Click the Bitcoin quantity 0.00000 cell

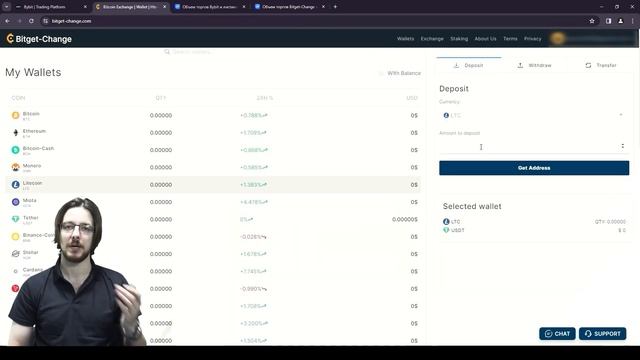pos(161,116)
